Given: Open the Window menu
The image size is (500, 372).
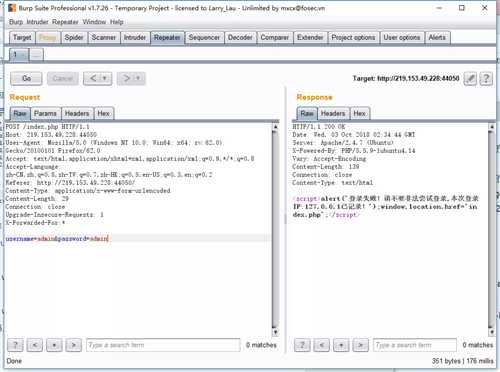Looking at the screenshot, I should 94,22.
